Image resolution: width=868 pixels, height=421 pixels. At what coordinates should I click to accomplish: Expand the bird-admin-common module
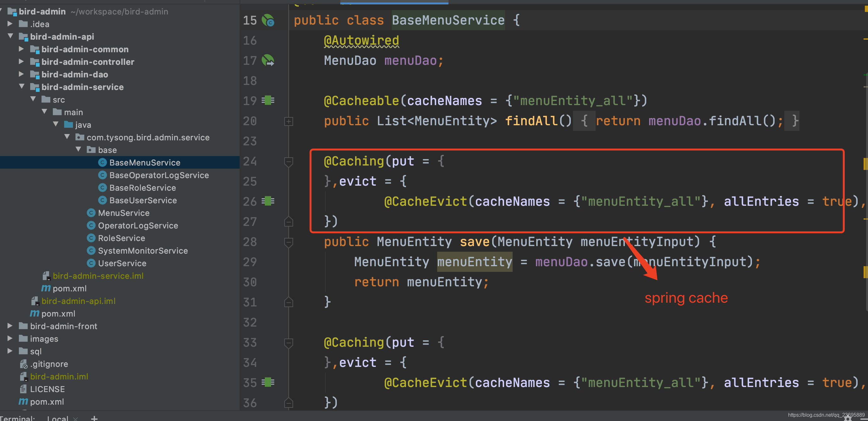tap(21, 49)
